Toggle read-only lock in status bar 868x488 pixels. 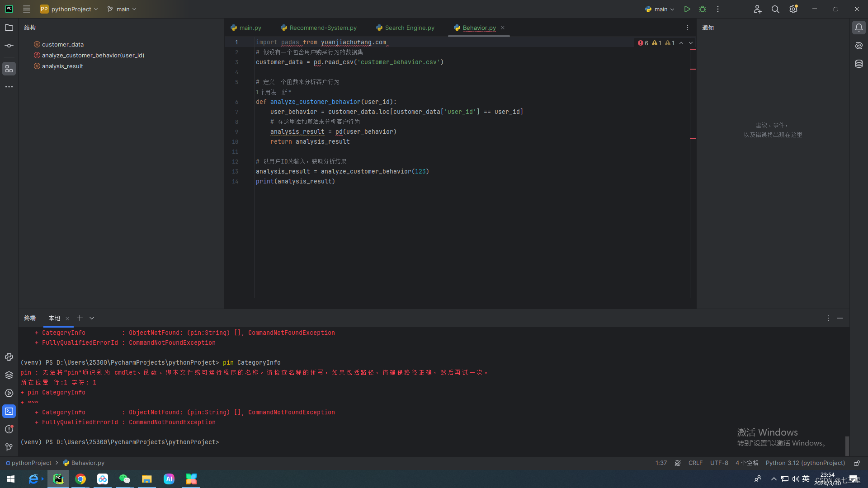coord(857,463)
